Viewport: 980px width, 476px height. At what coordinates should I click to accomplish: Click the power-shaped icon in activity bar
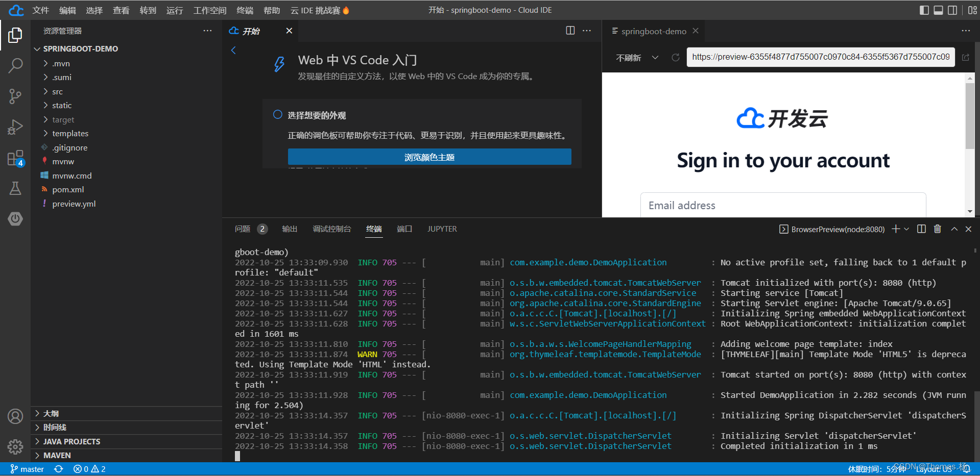15,219
